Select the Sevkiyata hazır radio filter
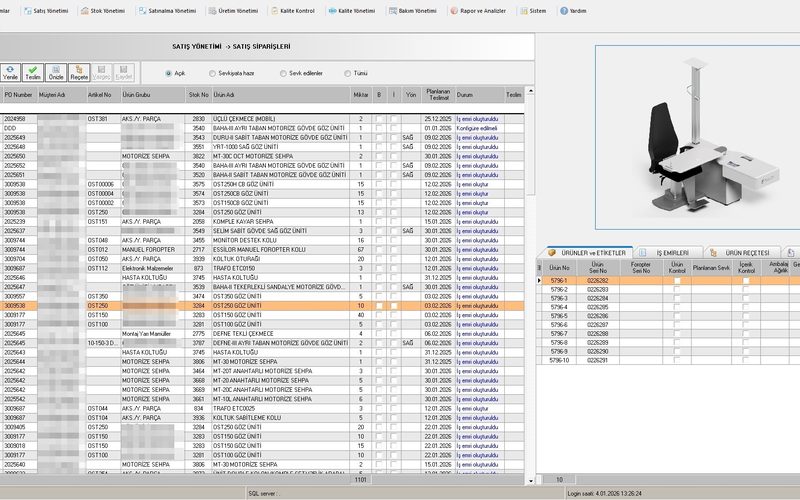This screenshot has width=800, height=500. (x=212, y=73)
